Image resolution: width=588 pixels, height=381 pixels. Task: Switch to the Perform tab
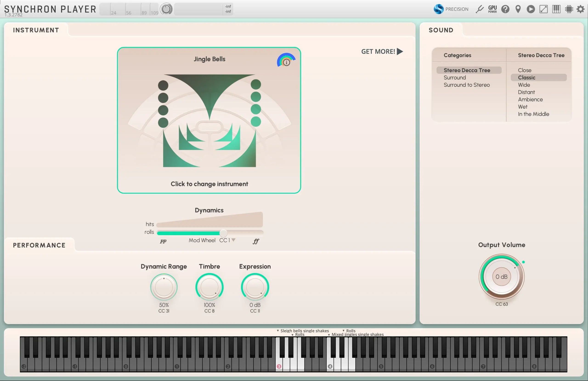click(x=39, y=245)
